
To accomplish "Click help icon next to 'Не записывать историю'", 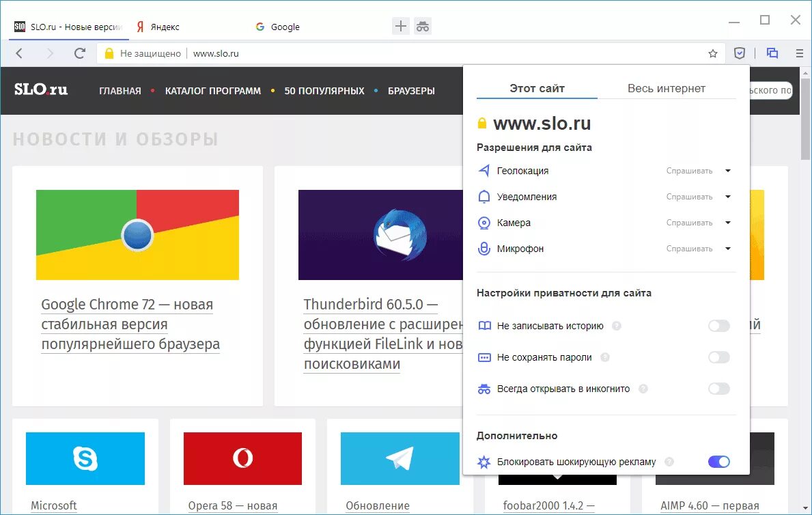I will pos(616,326).
